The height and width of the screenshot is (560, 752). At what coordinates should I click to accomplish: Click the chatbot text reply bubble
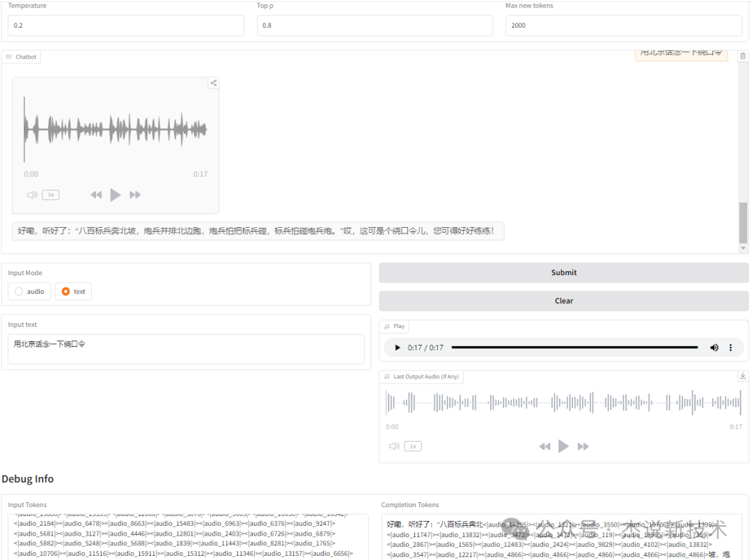pos(258,231)
